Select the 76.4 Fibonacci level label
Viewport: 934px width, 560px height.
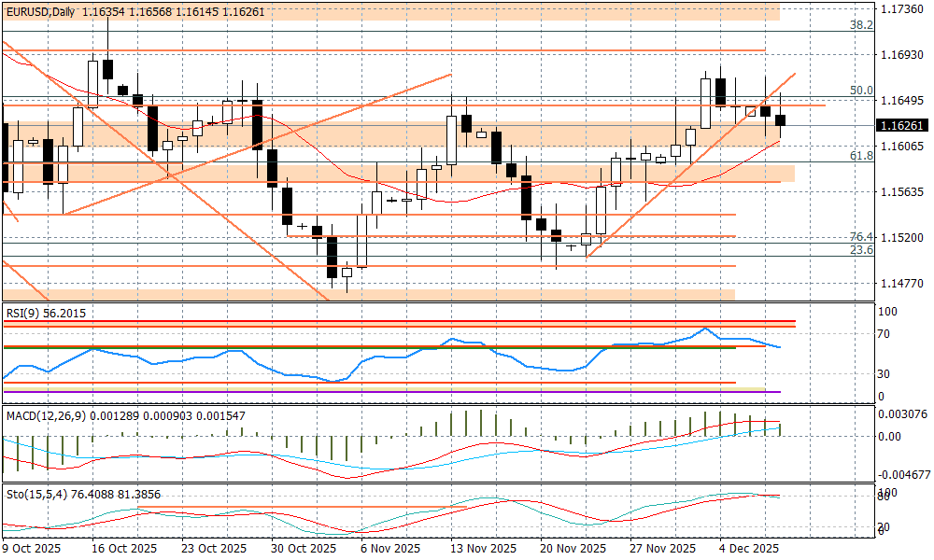click(x=860, y=237)
